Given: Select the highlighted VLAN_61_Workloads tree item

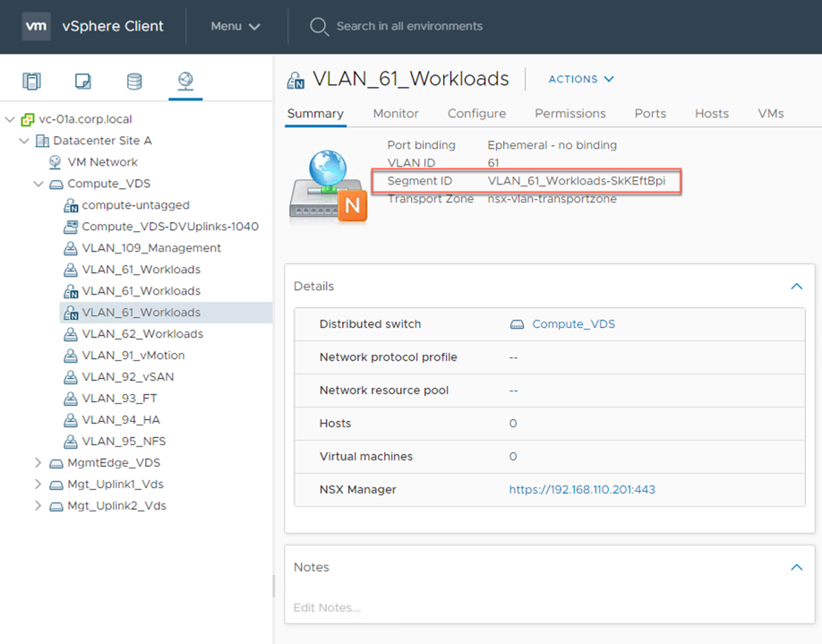Looking at the screenshot, I should tap(166, 313).
